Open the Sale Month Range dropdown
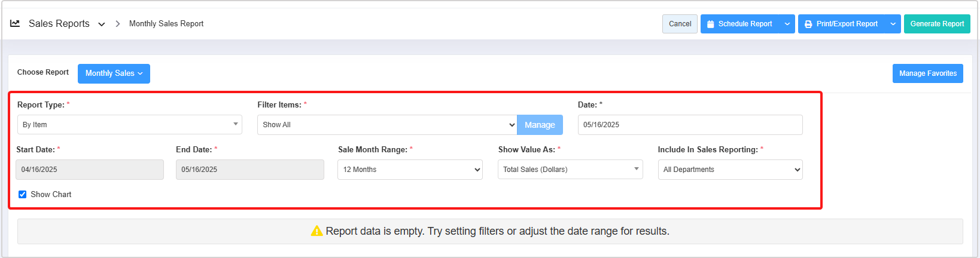 pyautogui.click(x=410, y=170)
